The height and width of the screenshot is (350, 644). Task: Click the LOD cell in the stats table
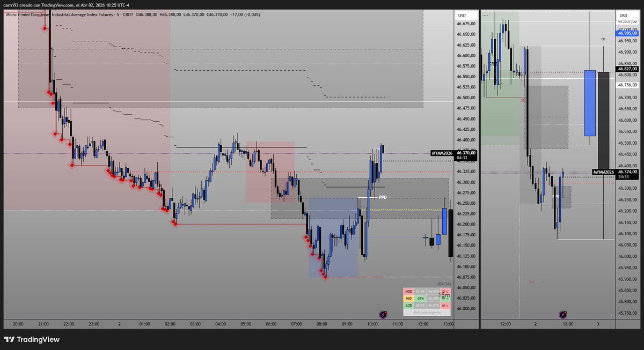tap(409, 305)
